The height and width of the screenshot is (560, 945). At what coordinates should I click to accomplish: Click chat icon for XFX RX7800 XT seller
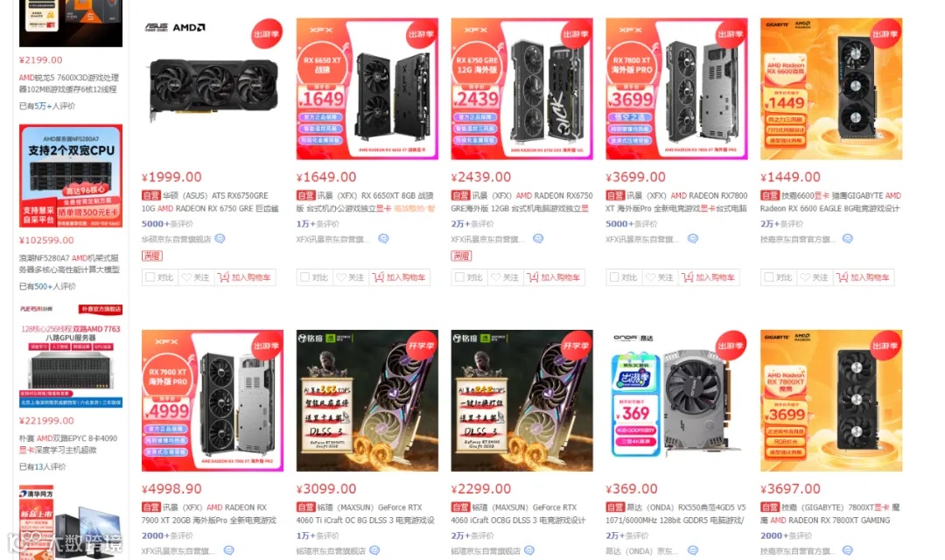693,239
